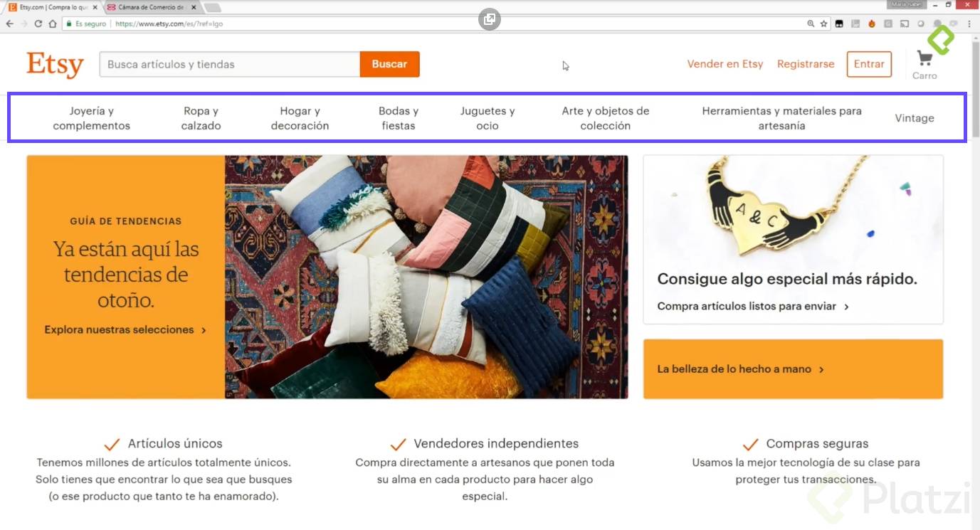
Task: Open Compra artículos listos para enviar
Action: [x=753, y=307]
